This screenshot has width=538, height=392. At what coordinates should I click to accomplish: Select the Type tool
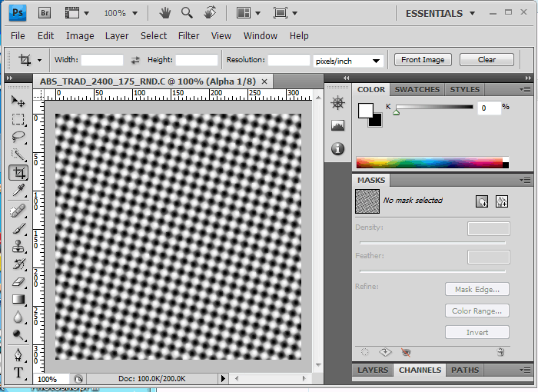[x=18, y=373]
